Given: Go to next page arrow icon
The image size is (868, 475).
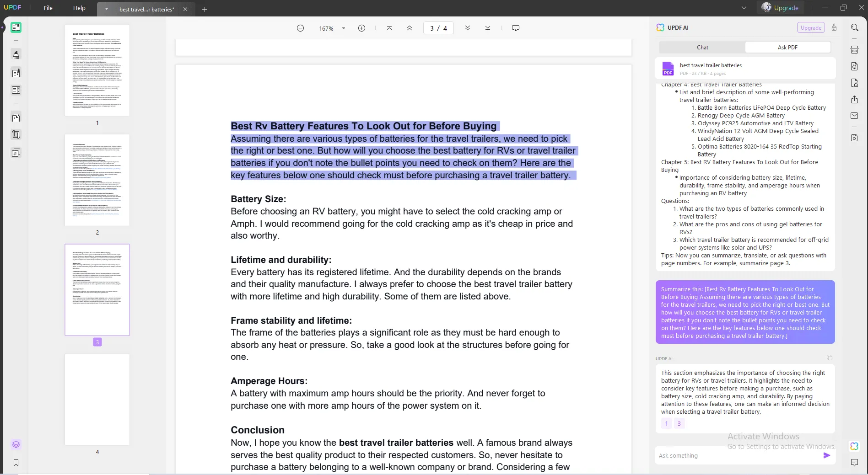Looking at the screenshot, I should tap(468, 28).
